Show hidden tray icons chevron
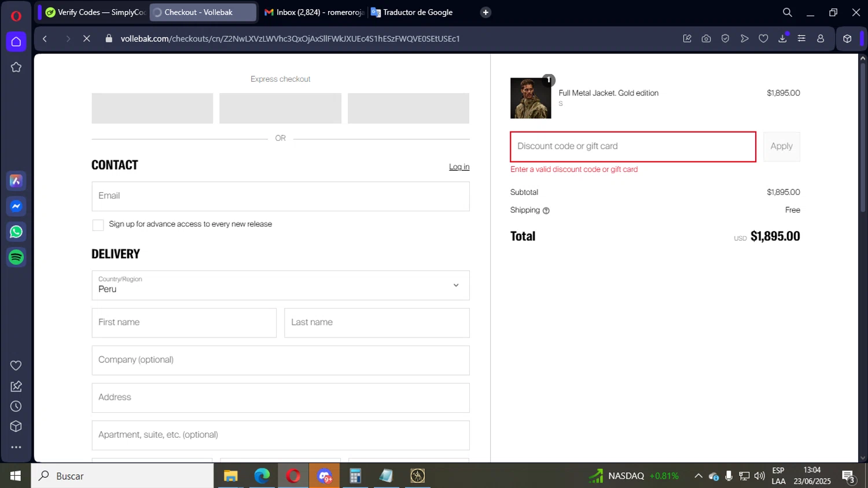Viewport: 868px width, 488px height. pos(698,476)
